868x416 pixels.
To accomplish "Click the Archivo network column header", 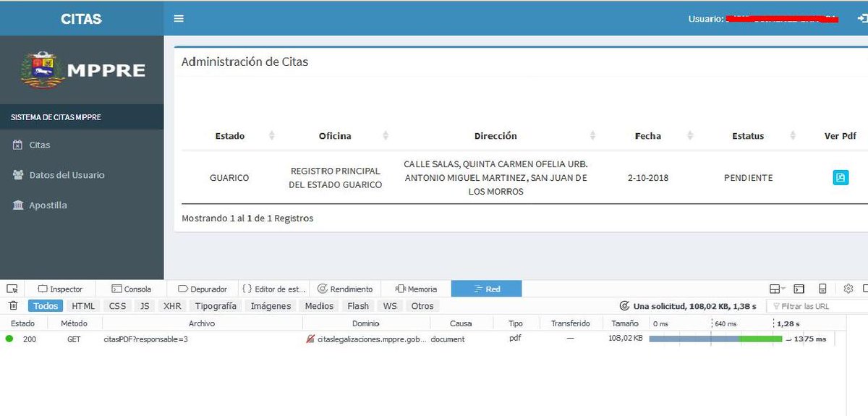I will 202,323.
